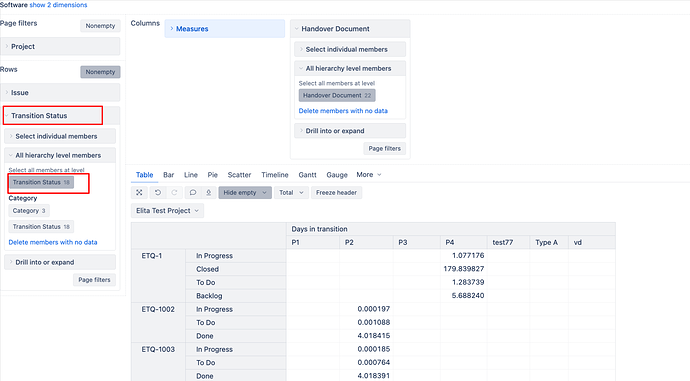Select the Handover Document 22 level button

(337, 95)
